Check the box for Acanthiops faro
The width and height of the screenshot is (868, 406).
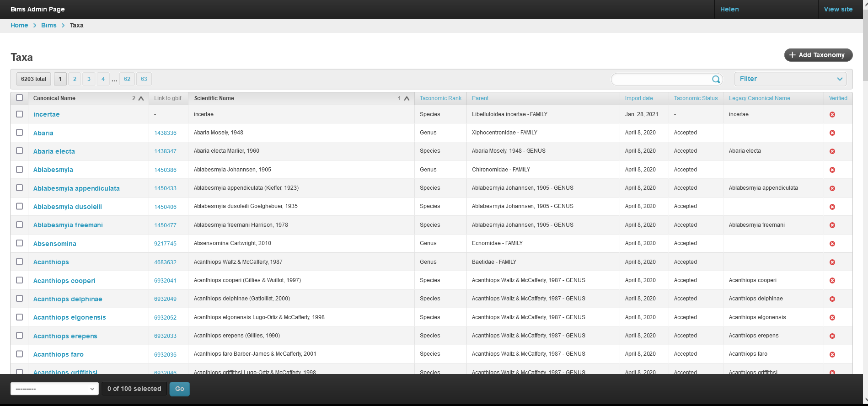tap(19, 354)
